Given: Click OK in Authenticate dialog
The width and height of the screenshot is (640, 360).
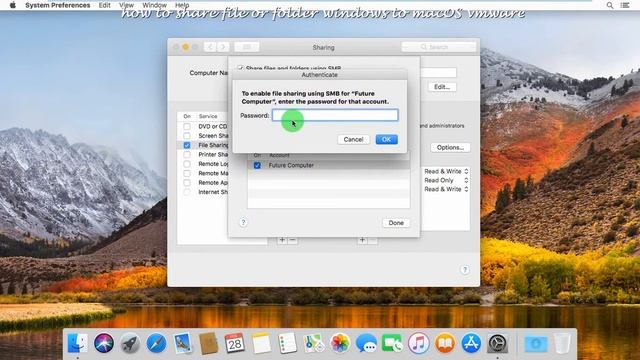Looking at the screenshot, I should point(387,140).
